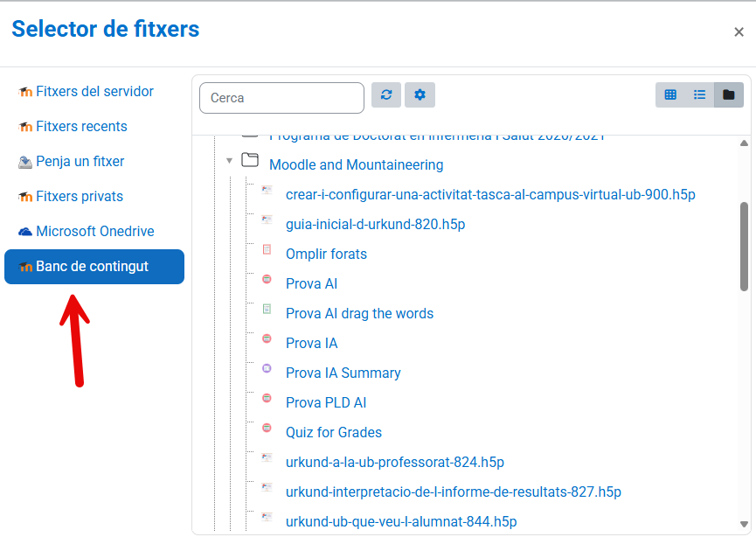This screenshot has width=756, height=537.
Task: Switch to folder tree view
Action: click(x=729, y=94)
